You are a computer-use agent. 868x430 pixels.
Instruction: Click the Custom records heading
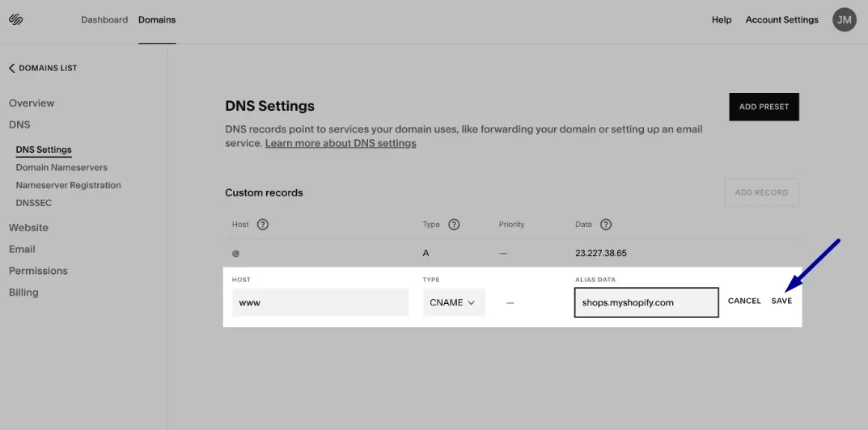click(x=264, y=192)
